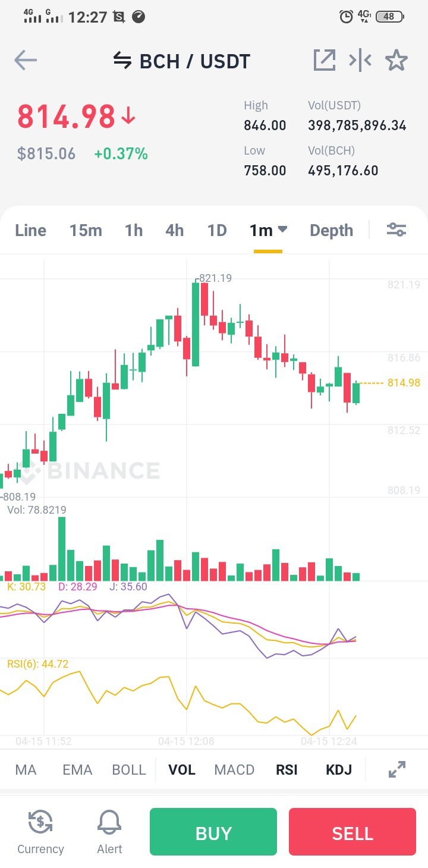The image size is (428, 868).
Task: Tap the swap pair icon beside BCH / USDT
Action: (122, 61)
